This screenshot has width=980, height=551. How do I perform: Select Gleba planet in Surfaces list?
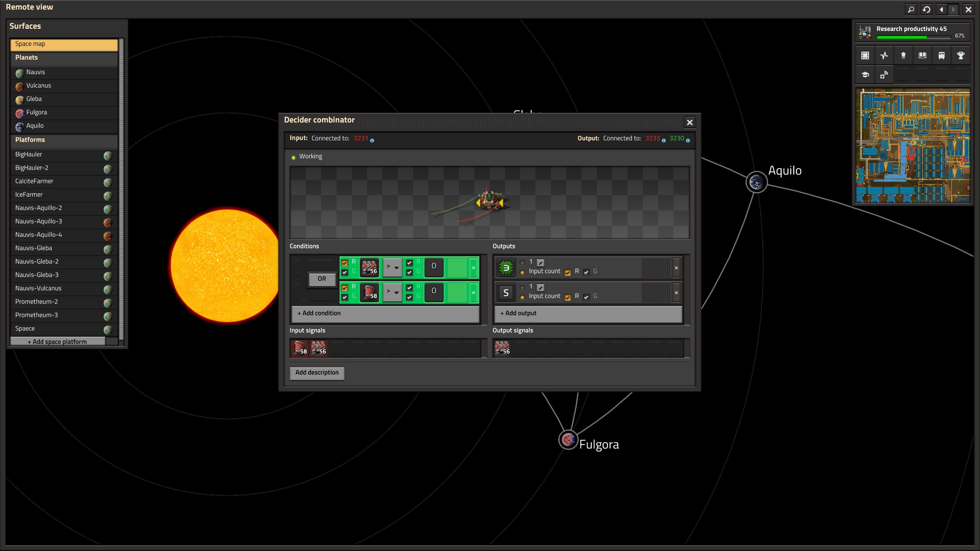coord(64,99)
